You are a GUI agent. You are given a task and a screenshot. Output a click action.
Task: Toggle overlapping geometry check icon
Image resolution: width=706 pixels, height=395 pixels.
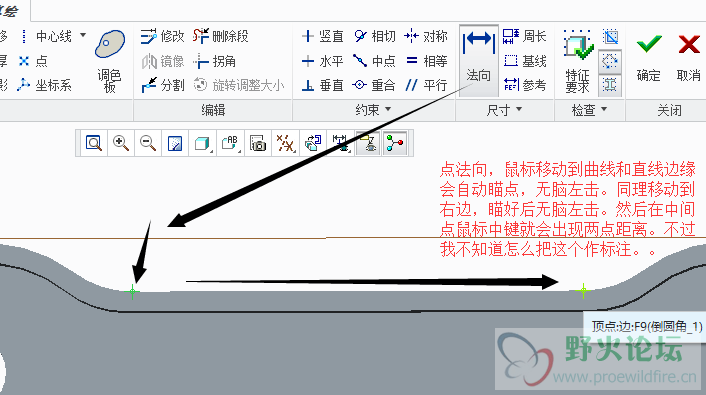click(x=610, y=36)
